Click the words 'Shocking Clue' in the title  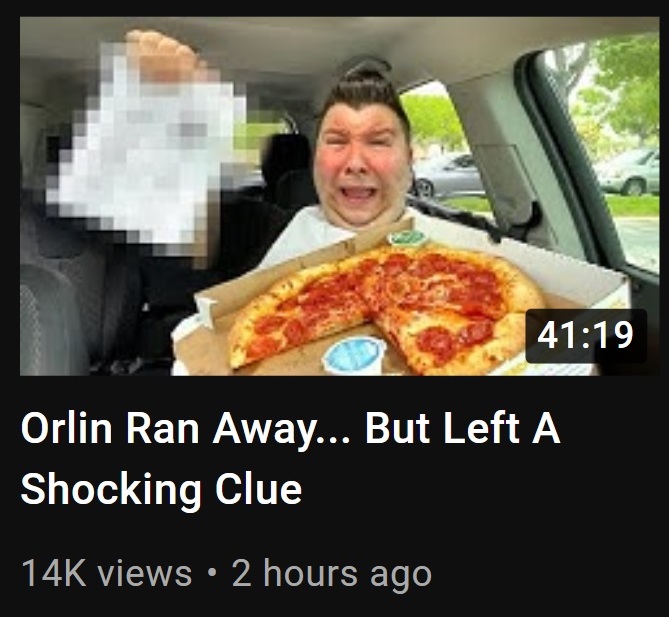pos(161,489)
